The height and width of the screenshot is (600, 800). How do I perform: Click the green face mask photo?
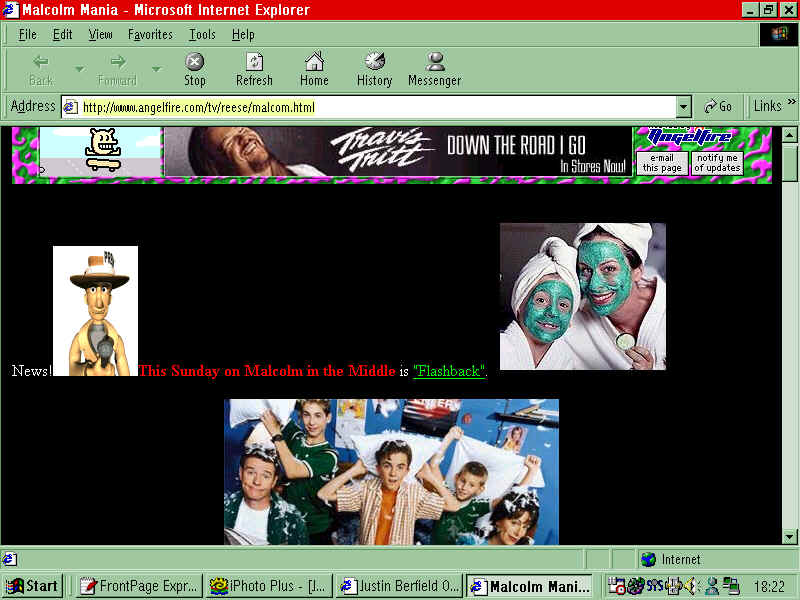click(583, 296)
